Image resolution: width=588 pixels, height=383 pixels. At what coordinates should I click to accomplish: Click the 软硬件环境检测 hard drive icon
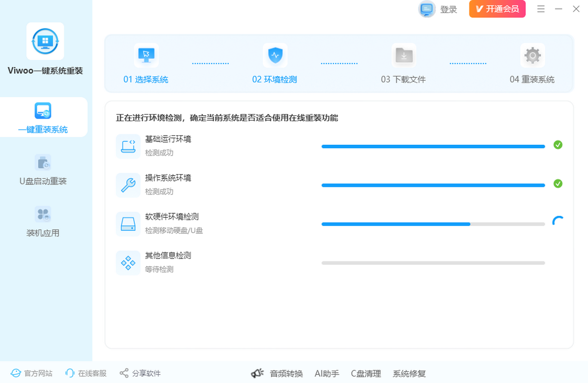(x=128, y=224)
